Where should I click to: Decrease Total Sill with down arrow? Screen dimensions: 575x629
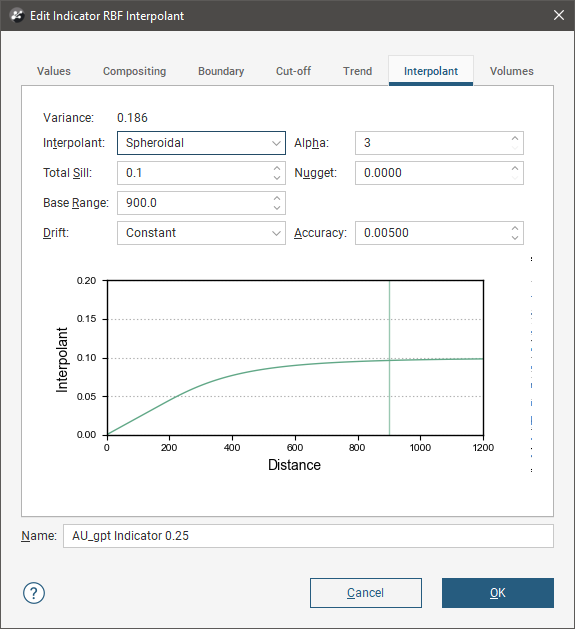[277, 178]
